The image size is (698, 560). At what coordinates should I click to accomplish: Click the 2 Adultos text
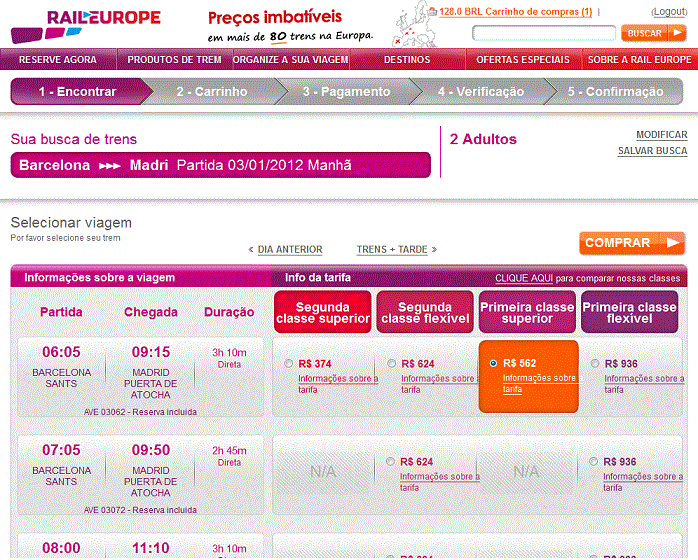tap(483, 139)
